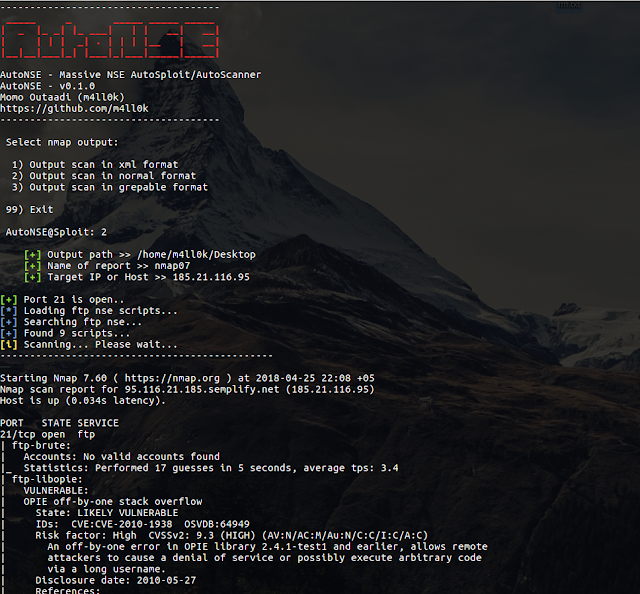The height and width of the screenshot is (594, 640).
Task: Click the 'CVSSv2: 9.3 (HIGH)' score
Action: coord(202,535)
